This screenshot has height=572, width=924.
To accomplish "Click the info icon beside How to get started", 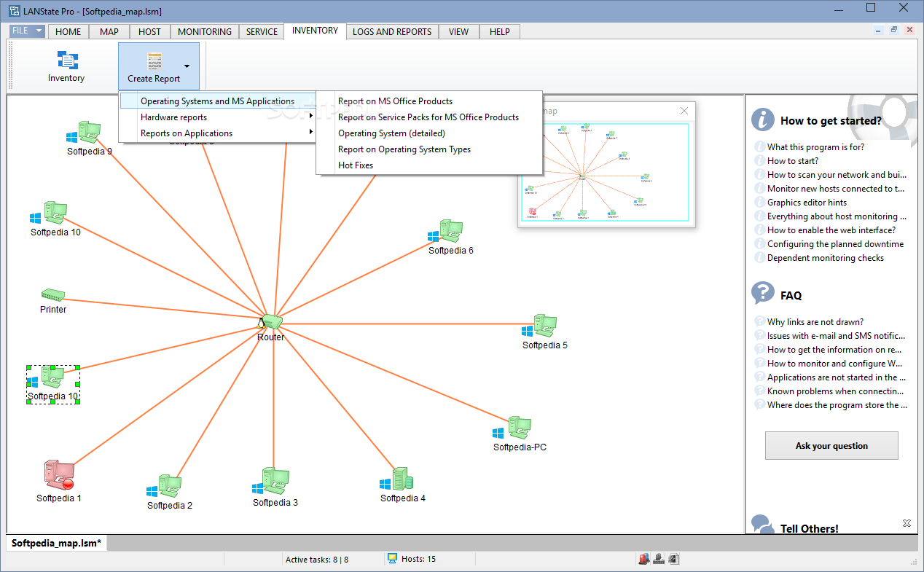I will point(763,120).
